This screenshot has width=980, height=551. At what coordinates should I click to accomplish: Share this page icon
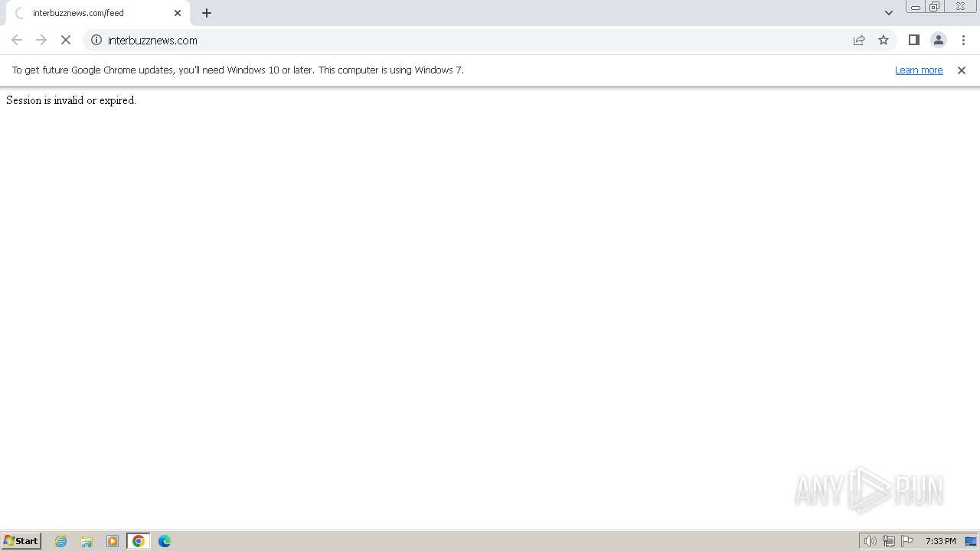pos(859,40)
